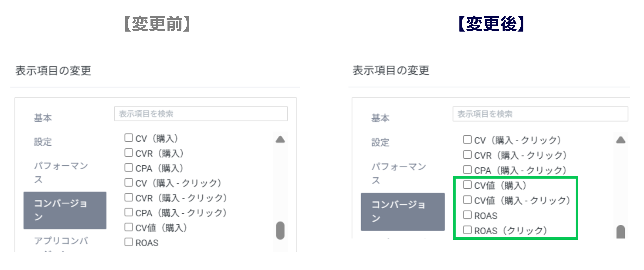
Task: Toggle the CV値（購入） checkbox in the right panel
Action: (467, 185)
